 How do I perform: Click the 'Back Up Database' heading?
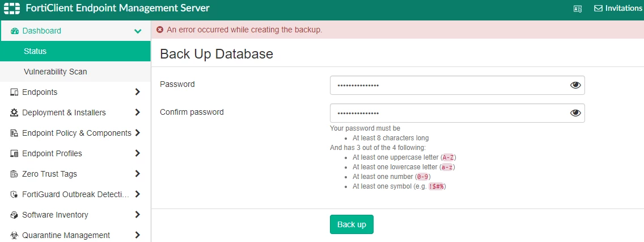[x=217, y=54]
